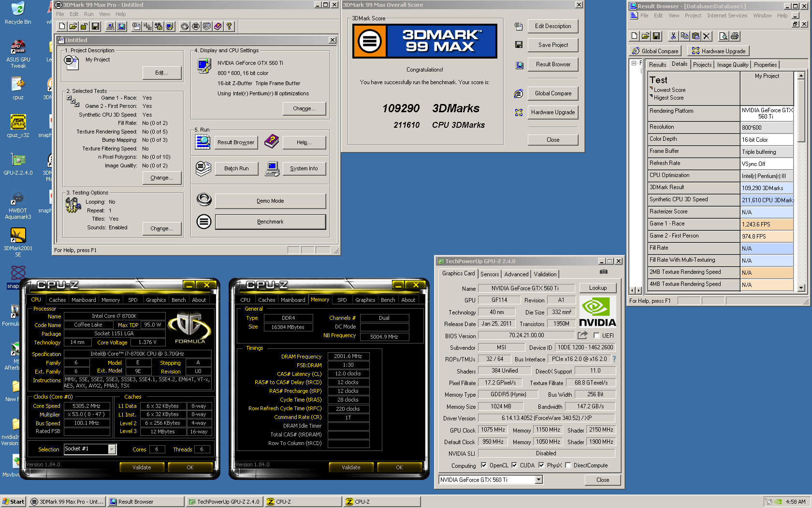Switch to Result Browser taskbar item
Image resolution: width=812 pixels, height=508 pixels.
click(146, 502)
